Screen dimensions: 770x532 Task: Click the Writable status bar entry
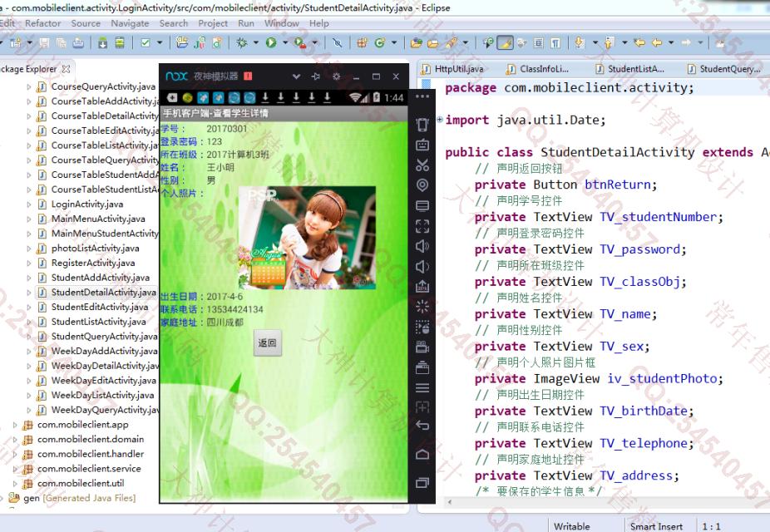click(x=571, y=527)
